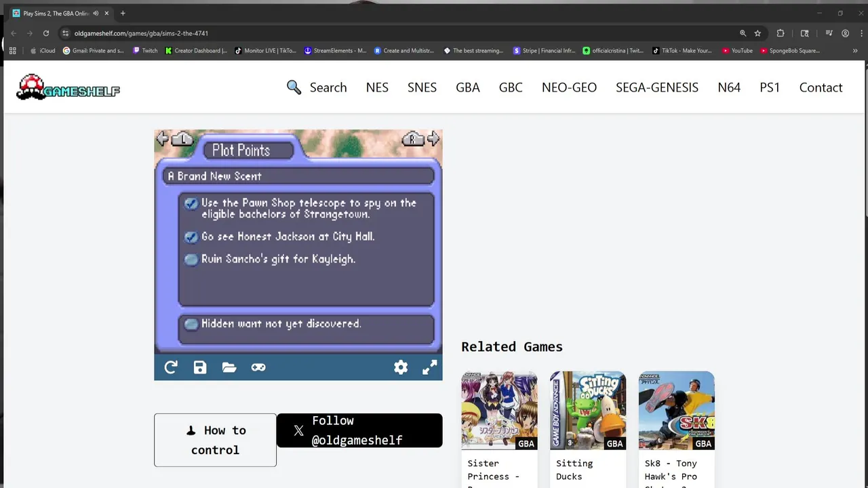Screen dimensions: 868x488
Task: Toggle the 'Go see Honest Jackson' checkbox
Action: pyautogui.click(x=191, y=237)
